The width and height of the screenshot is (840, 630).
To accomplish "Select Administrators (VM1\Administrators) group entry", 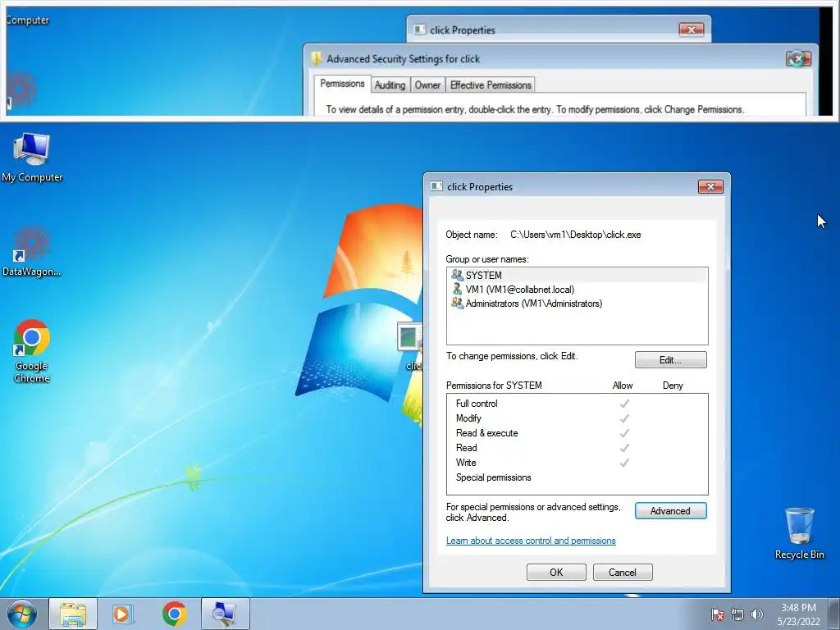I will pyautogui.click(x=577, y=304).
